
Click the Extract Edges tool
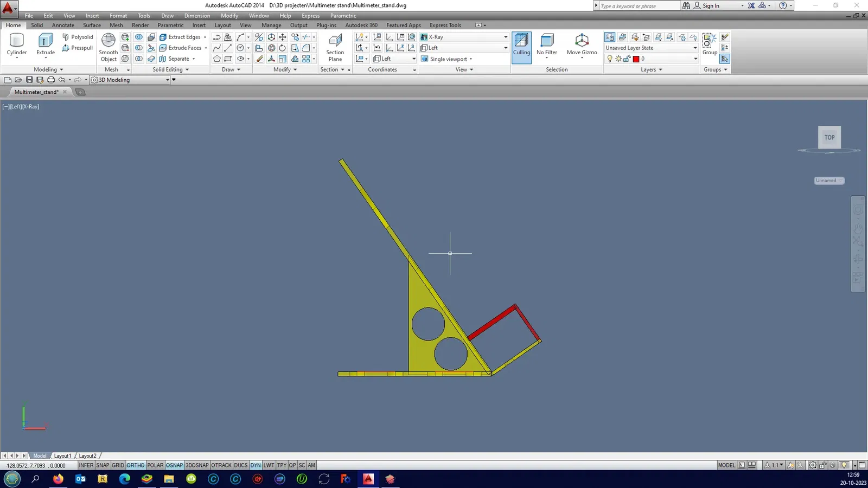(x=181, y=37)
